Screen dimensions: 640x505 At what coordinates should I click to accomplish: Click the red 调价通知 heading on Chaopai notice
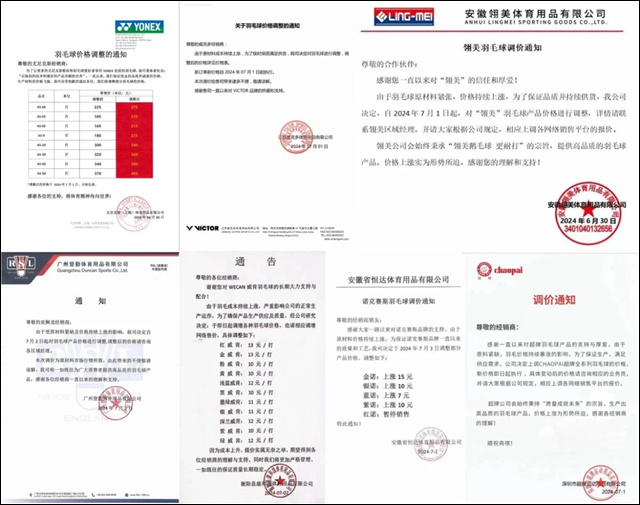coord(554,300)
